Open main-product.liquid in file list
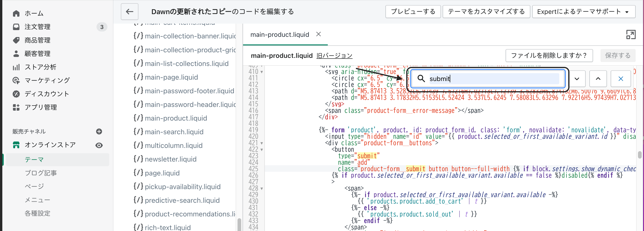The height and width of the screenshot is (231, 644). tap(176, 118)
